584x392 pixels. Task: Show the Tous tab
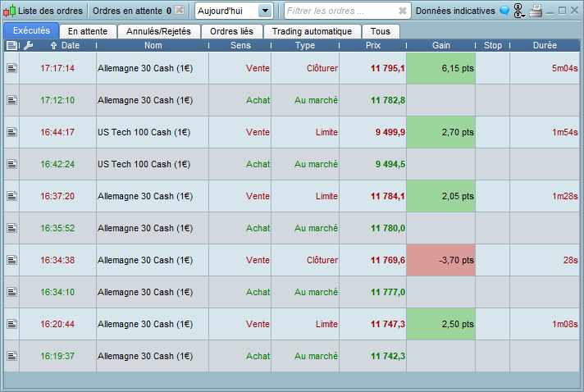pos(381,31)
